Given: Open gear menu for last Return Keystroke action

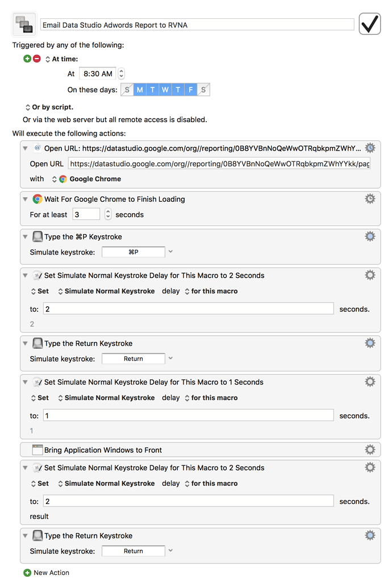Looking at the screenshot, I should [x=370, y=535].
